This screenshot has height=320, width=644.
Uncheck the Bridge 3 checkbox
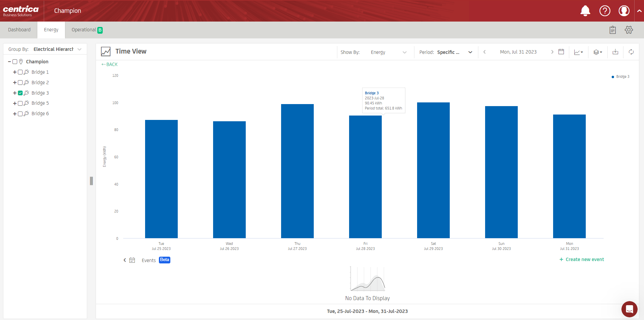[x=20, y=93]
